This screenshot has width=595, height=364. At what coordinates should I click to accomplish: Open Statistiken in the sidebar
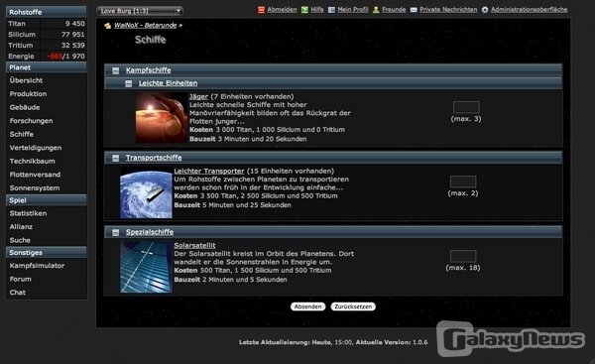pyautogui.click(x=28, y=213)
